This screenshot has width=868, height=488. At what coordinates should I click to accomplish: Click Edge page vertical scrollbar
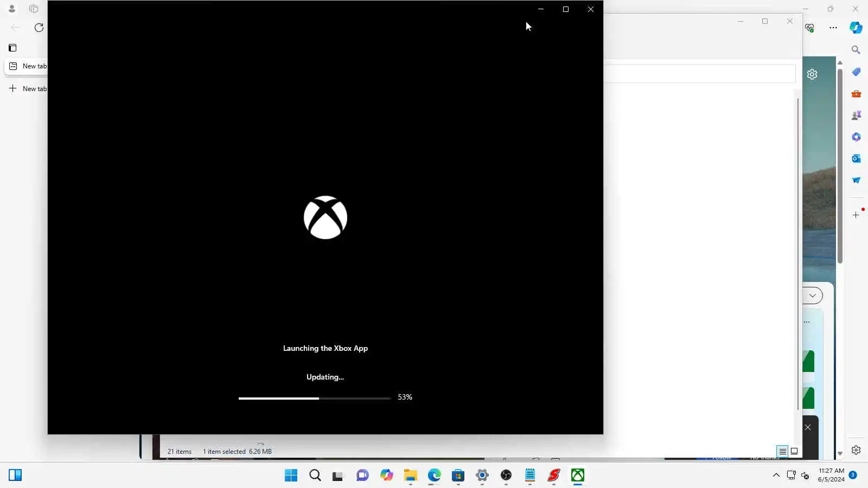coord(840,165)
